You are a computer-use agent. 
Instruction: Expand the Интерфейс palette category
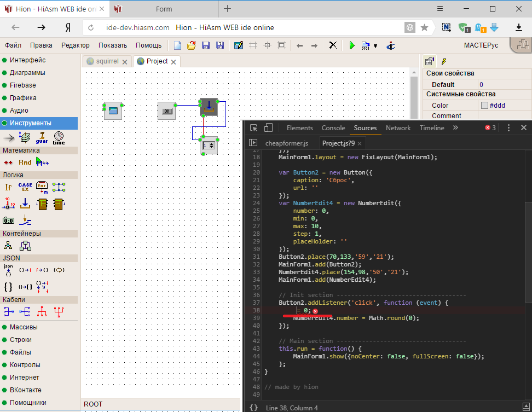(x=27, y=60)
